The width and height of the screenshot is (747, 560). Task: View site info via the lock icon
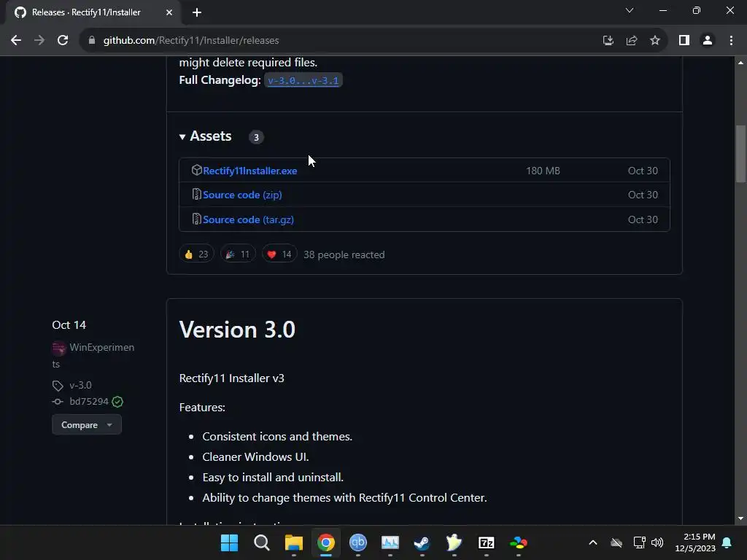pyautogui.click(x=92, y=41)
